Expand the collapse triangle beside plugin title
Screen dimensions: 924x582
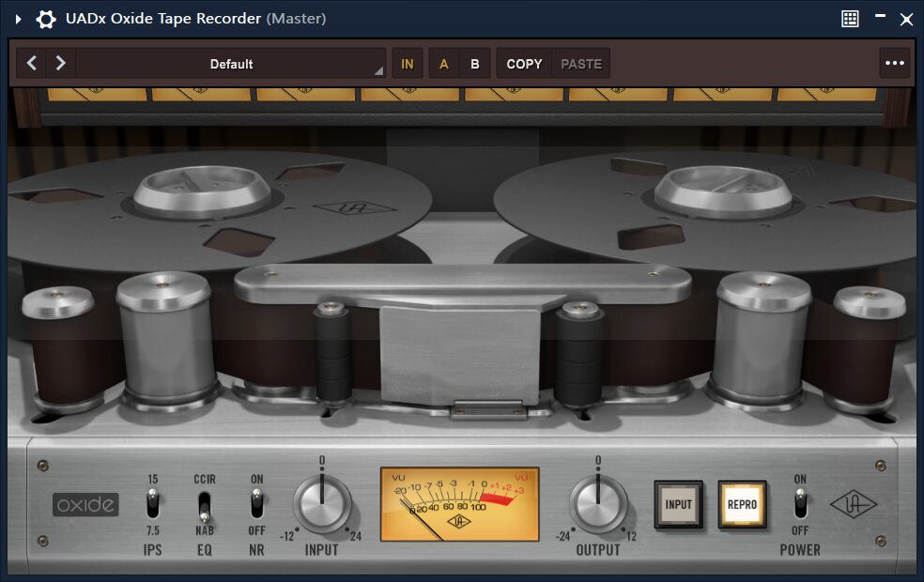(18, 19)
